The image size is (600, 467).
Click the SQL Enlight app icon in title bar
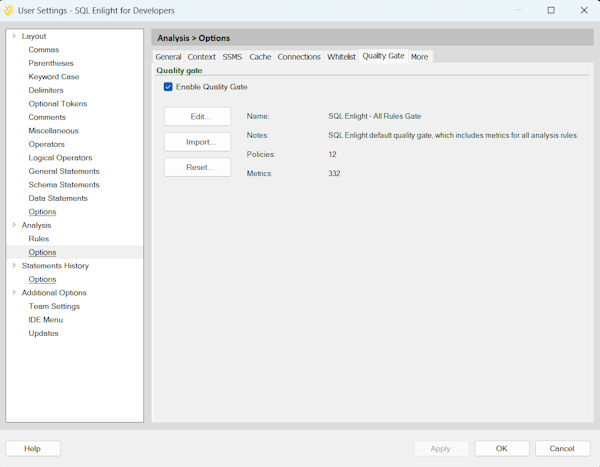[x=8, y=10]
